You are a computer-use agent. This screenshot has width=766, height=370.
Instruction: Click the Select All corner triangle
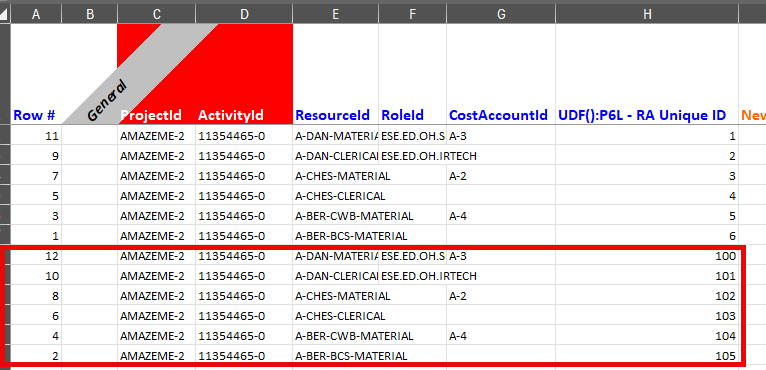5,15
